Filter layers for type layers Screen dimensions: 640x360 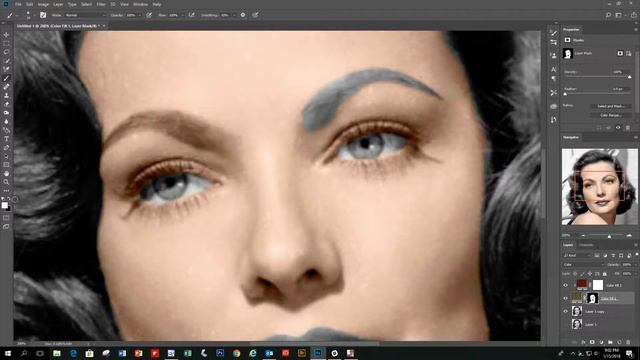[x=613, y=256]
